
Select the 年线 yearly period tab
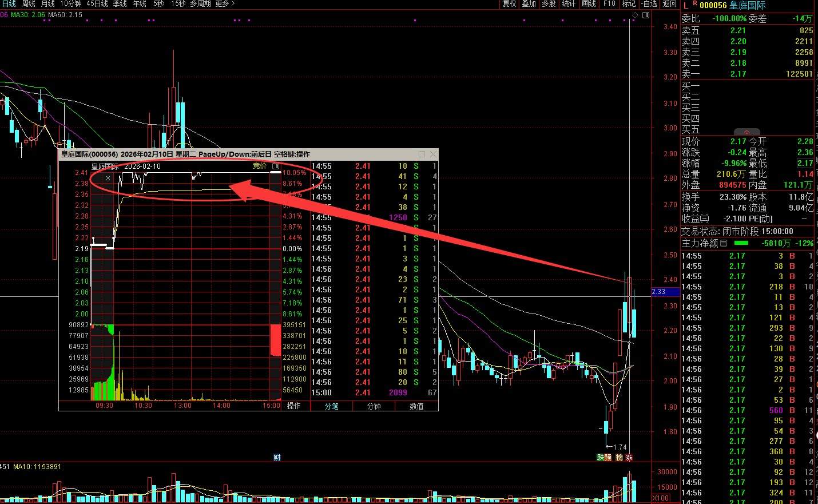tap(139, 3)
